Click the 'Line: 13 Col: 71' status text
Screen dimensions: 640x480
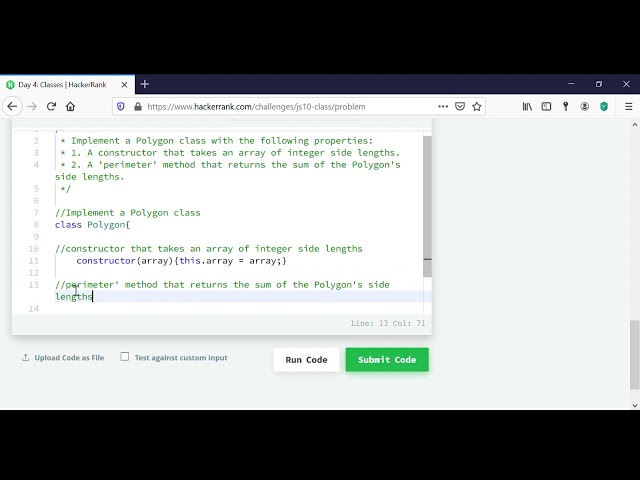pyautogui.click(x=388, y=323)
